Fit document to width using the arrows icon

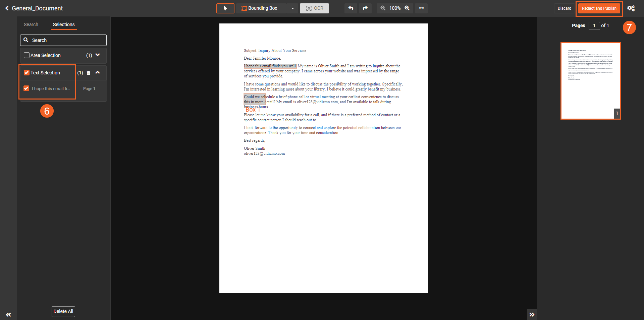click(421, 8)
